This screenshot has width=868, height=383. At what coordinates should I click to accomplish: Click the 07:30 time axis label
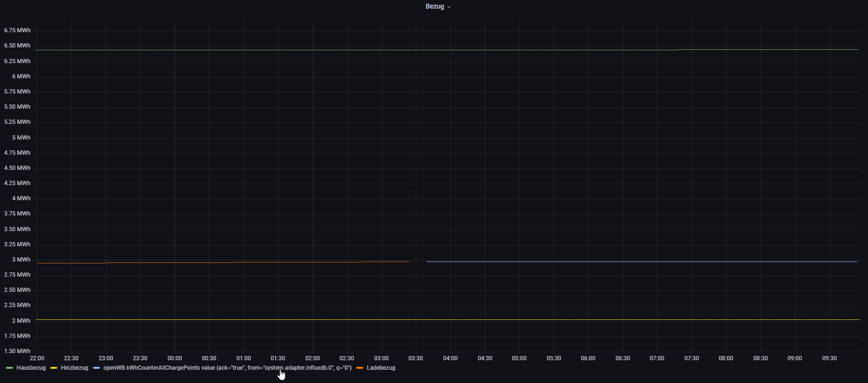692,358
